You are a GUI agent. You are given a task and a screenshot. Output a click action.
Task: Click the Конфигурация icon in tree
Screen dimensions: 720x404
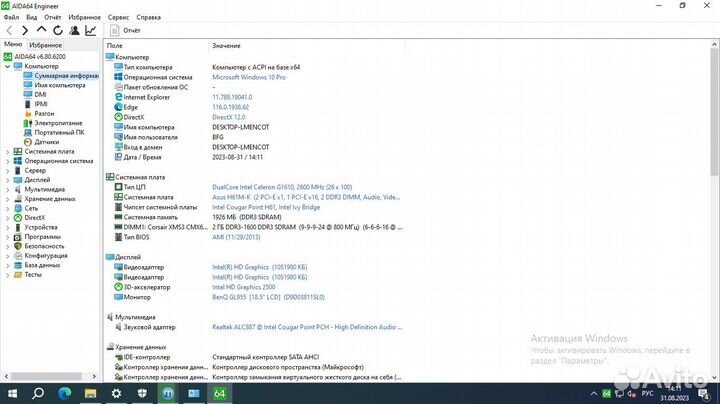(18, 256)
